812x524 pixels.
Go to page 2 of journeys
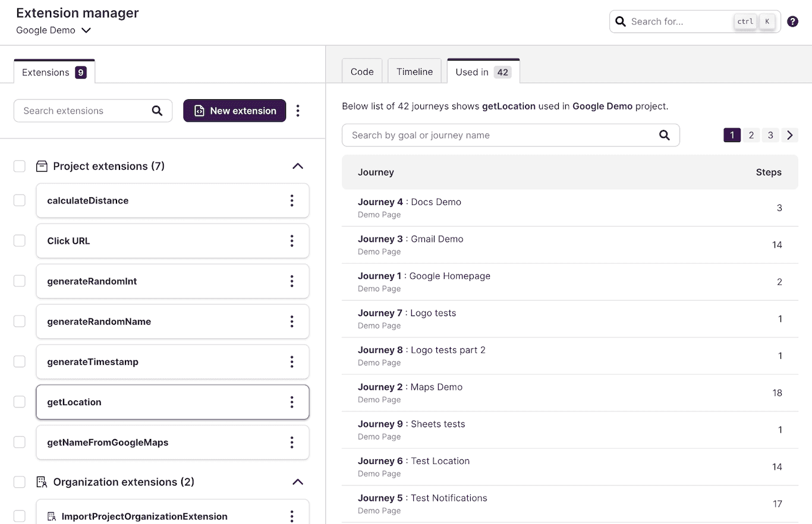tap(751, 135)
